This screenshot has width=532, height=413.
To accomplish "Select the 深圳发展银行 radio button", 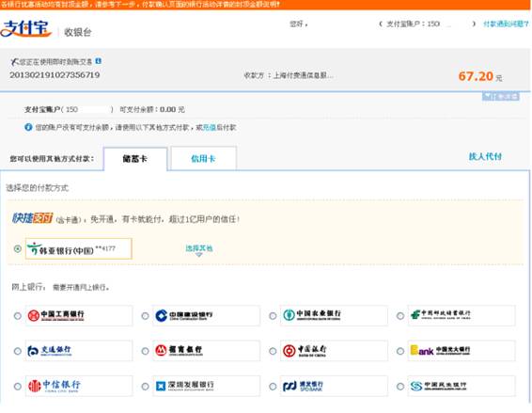I will (145, 387).
